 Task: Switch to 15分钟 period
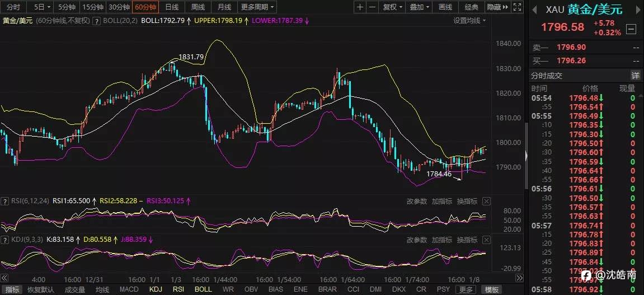(93, 7)
